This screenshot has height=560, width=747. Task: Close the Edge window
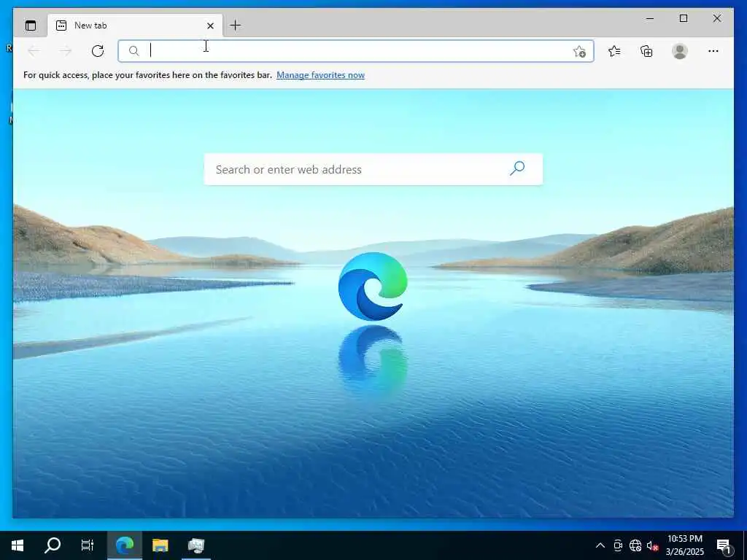click(x=716, y=18)
